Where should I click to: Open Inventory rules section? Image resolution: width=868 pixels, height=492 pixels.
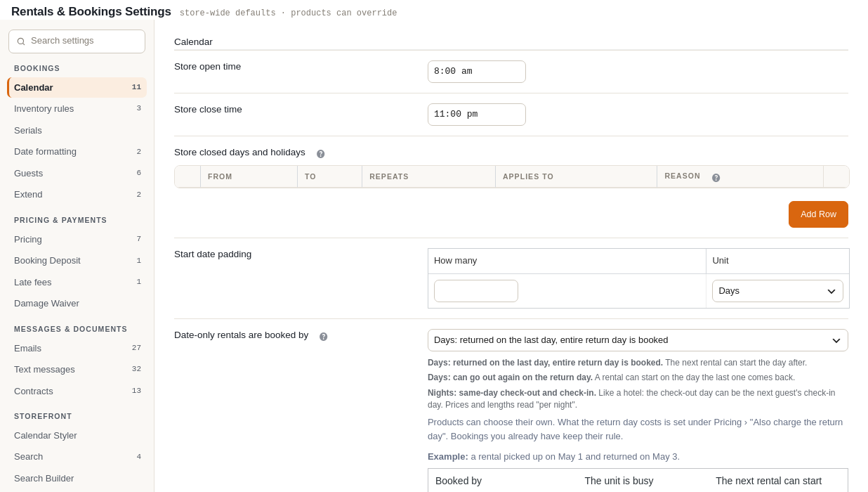(77, 108)
